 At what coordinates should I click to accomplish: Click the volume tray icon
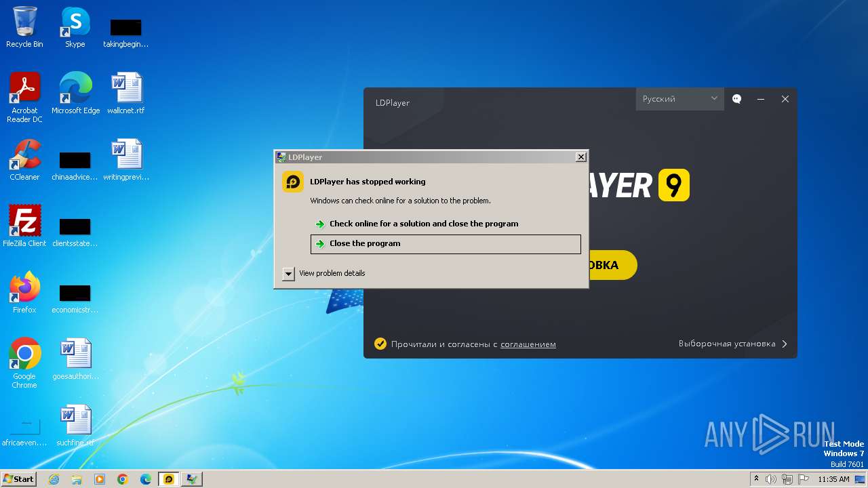(x=771, y=479)
